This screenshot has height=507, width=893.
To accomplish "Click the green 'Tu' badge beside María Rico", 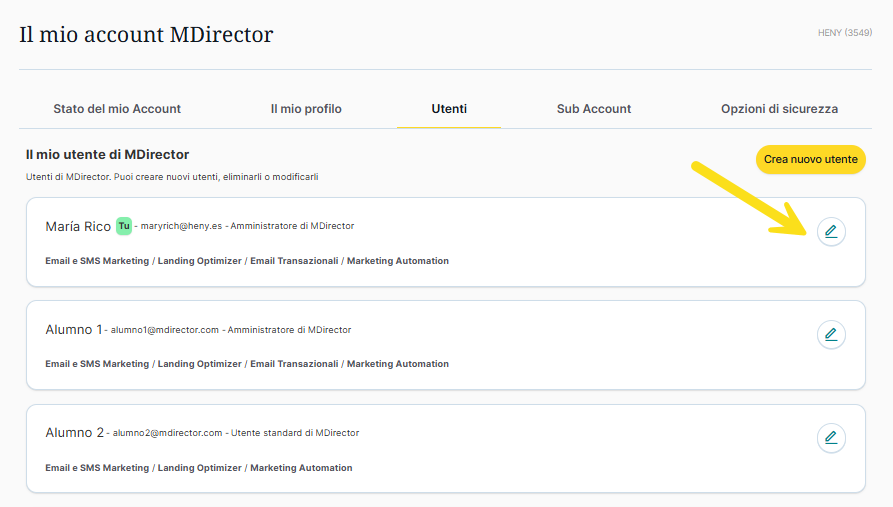I will pyautogui.click(x=123, y=226).
